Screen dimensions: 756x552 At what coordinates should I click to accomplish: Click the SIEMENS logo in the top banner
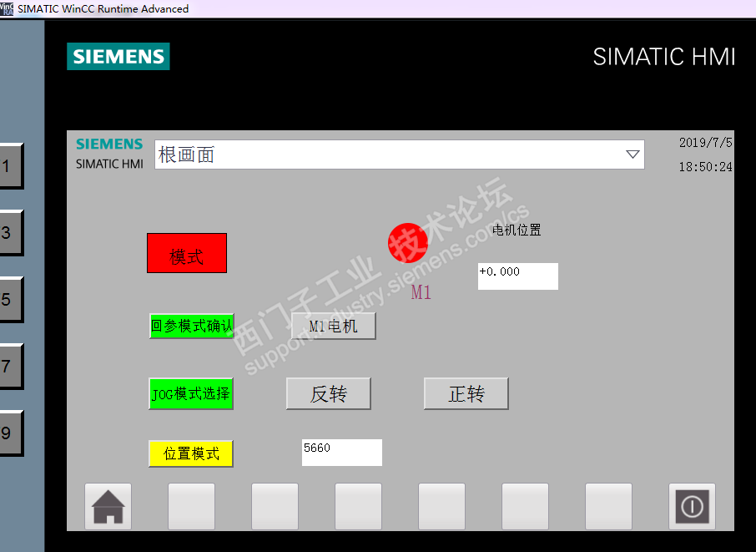coord(118,57)
